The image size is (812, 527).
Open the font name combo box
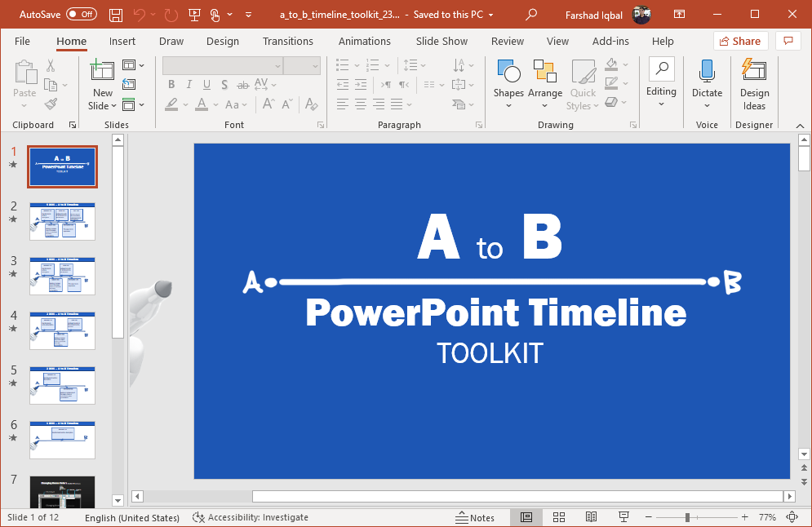point(242,66)
